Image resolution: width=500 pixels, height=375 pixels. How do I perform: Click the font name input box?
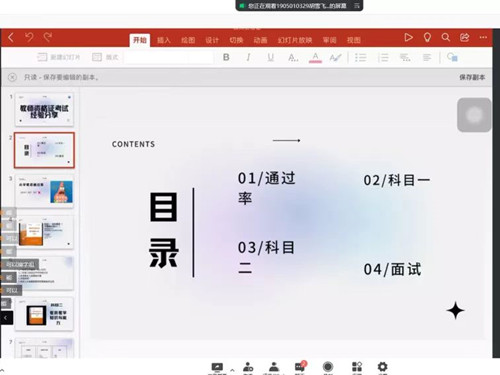169,57
